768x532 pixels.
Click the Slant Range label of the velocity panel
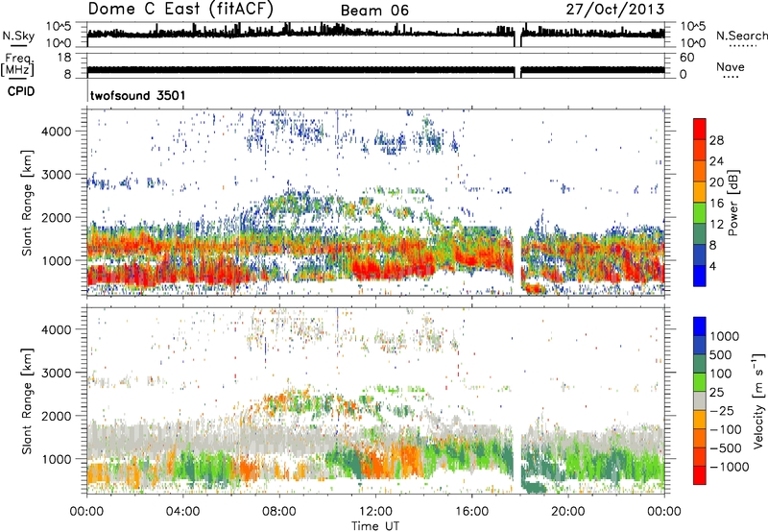tap(27, 401)
